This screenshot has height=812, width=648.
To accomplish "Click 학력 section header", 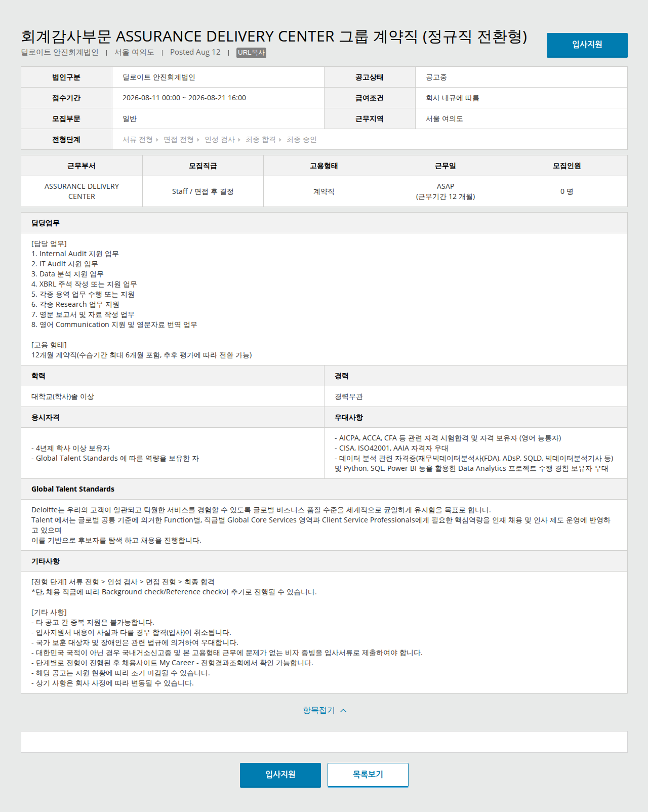I will tap(173, 376).
